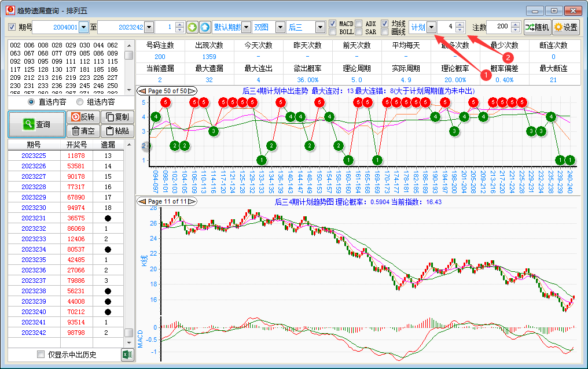
Task: Click the green down-arrow icon button
Action: click(x=192, y=27)
